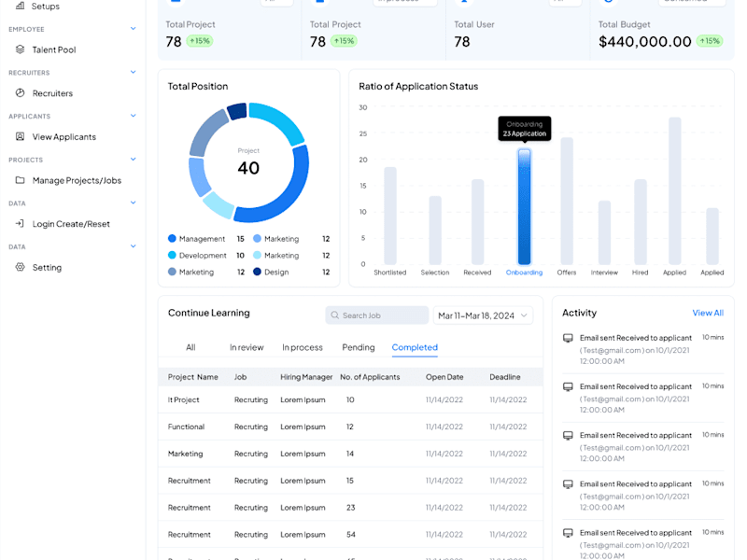Click the Login Create/Reset arrow icon
Image resolution: width=747 pixels, height=560 pixels.
[x=20, y=223]
